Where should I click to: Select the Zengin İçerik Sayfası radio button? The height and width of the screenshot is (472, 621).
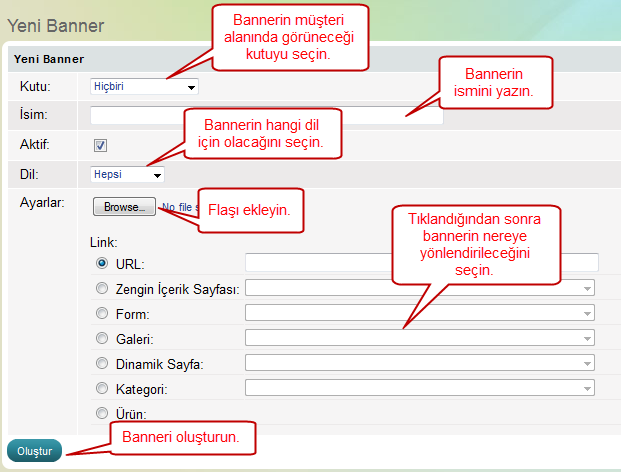tap(101, 288)
